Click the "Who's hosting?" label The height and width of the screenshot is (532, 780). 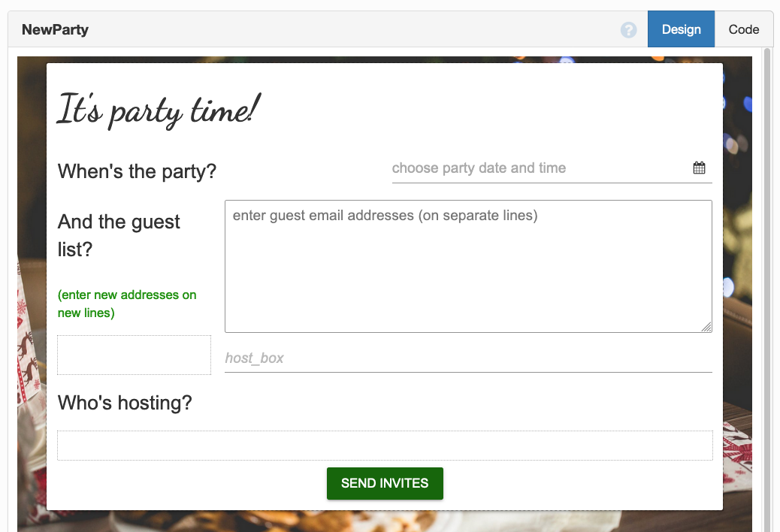125,403
